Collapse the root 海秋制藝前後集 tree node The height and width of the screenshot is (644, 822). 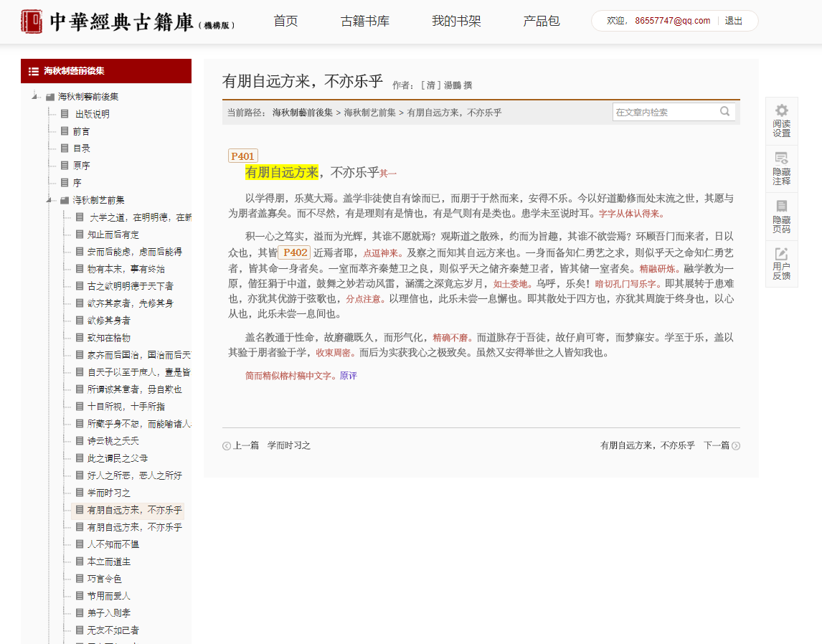point(34,97)
